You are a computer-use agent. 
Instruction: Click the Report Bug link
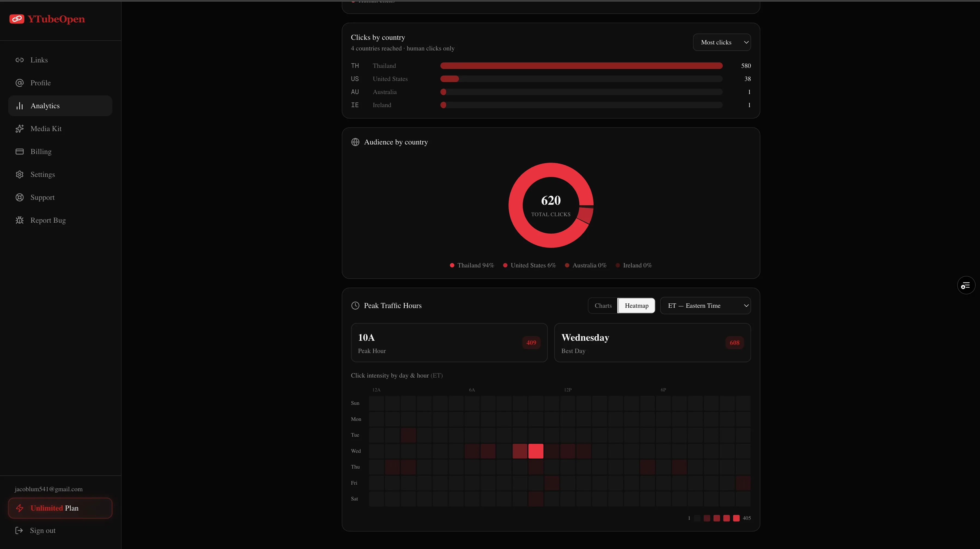click(60, 220)
